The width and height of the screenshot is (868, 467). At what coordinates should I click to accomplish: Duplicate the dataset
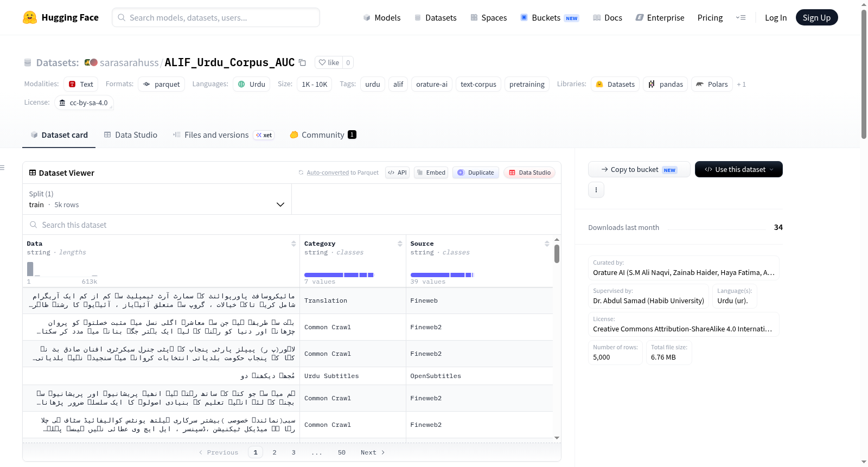point(476,172)
